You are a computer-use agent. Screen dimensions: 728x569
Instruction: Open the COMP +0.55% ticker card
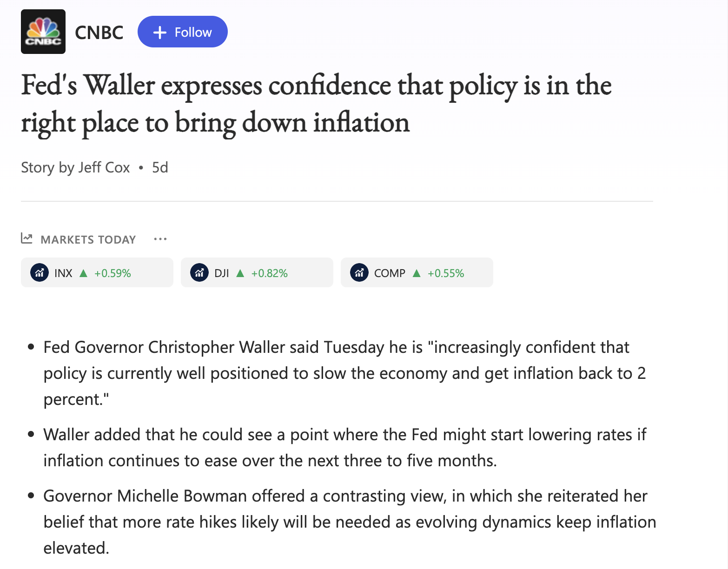tap(417, 272)
